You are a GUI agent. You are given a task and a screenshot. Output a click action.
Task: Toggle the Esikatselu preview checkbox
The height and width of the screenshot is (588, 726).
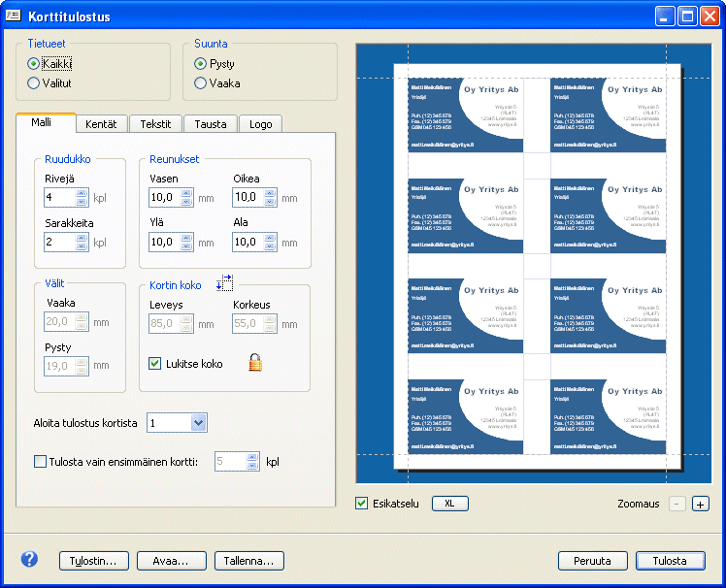[x=362, y=504]
